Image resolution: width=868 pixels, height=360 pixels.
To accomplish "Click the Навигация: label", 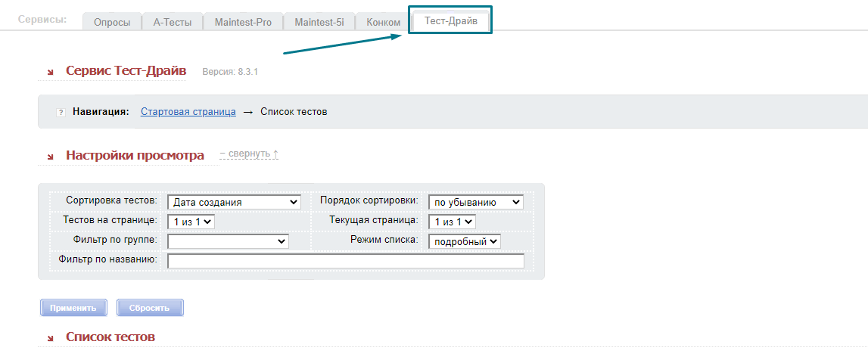I will pyautogui.click(x=101, y=112).
